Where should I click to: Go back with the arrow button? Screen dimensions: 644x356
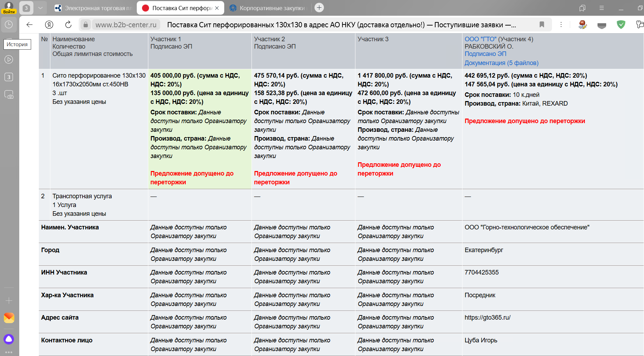30,24
